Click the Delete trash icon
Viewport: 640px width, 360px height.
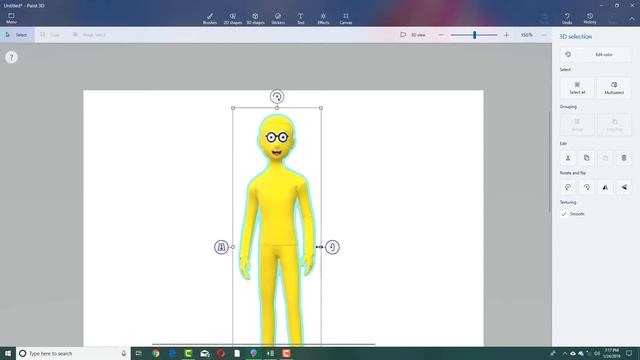pyautogui.click(x=624, y=158)
